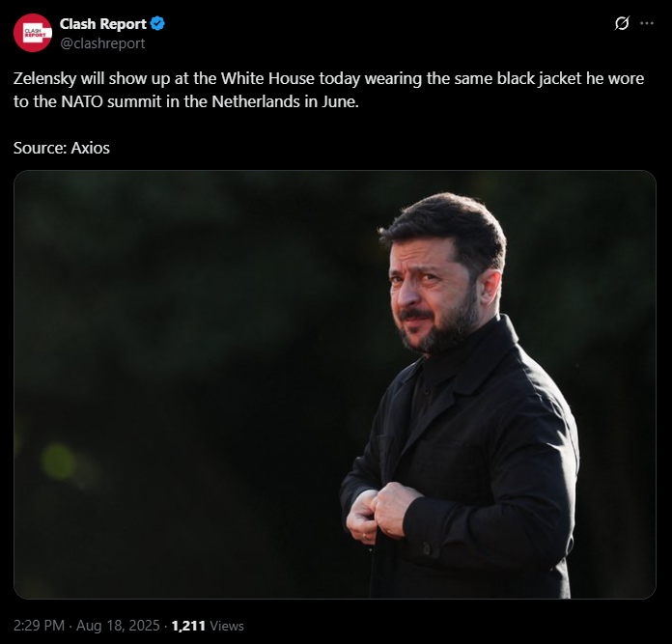Click the blue verified checkmark badge
The height and width of the screenshot is (644, 672).
tap(157, 23)
